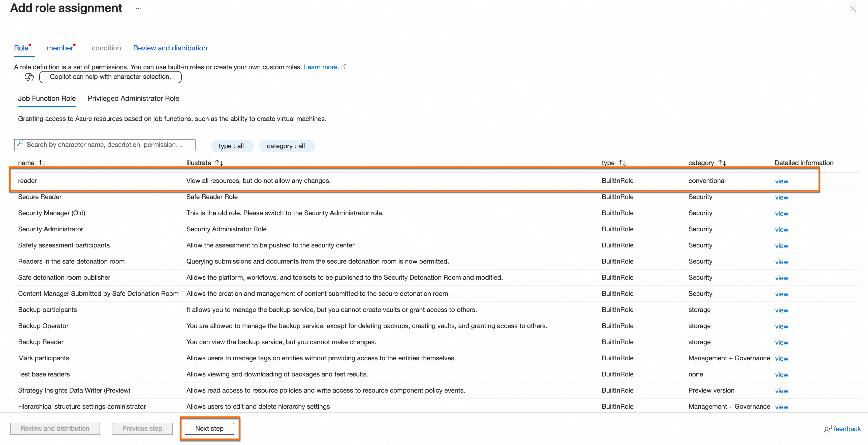Click the search magnifier icon in role filter
This screenshot has height=445, width=868.
pyautogui.click(x=21, y=144)
